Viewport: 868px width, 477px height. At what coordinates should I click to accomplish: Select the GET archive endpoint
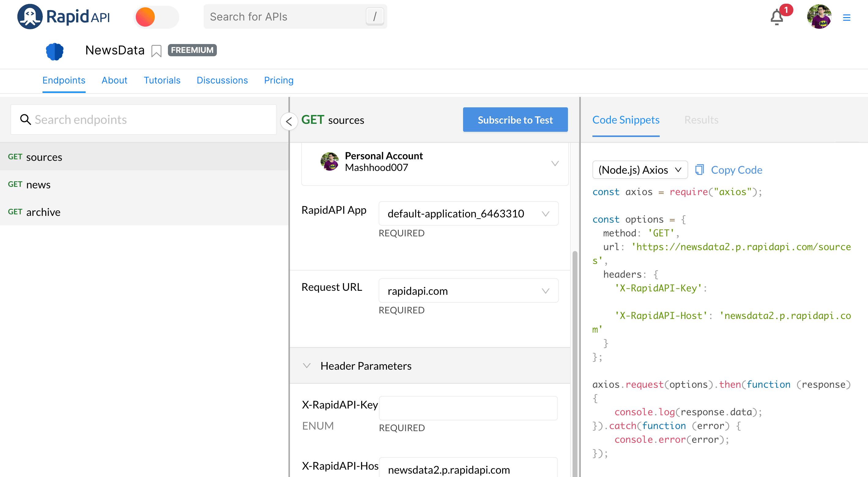click(144, 212)
